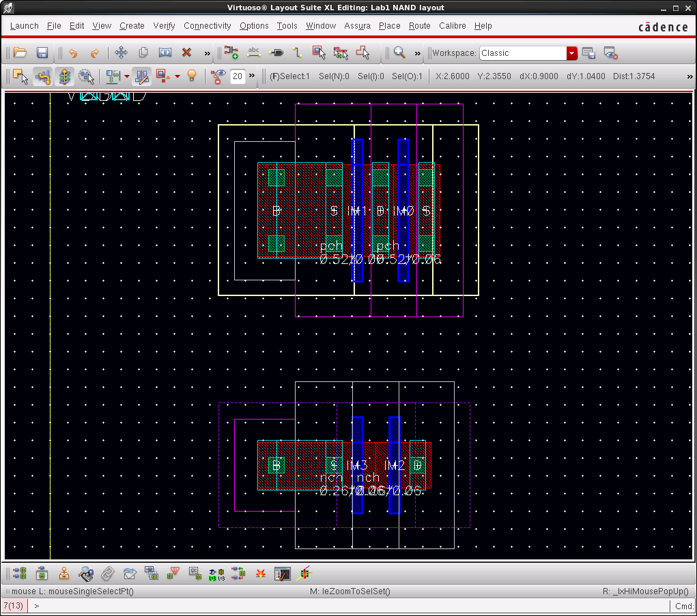Toggle the partial selection mode icon
This screenshot has width=697, height=616.
click(x=20, y=76)
